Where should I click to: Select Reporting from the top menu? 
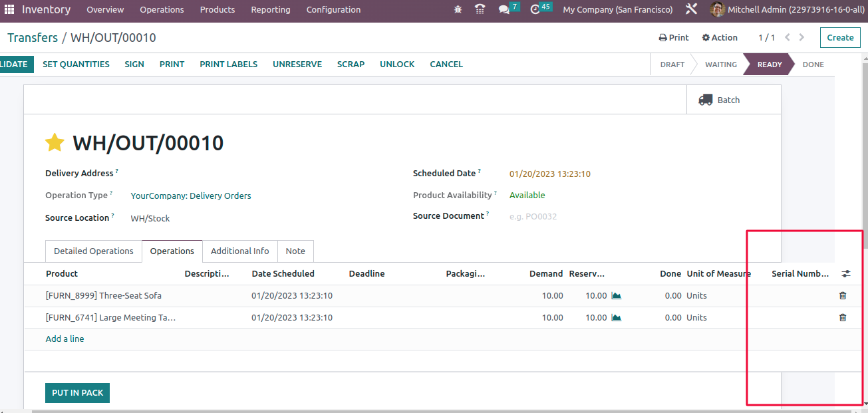(270, 9)
